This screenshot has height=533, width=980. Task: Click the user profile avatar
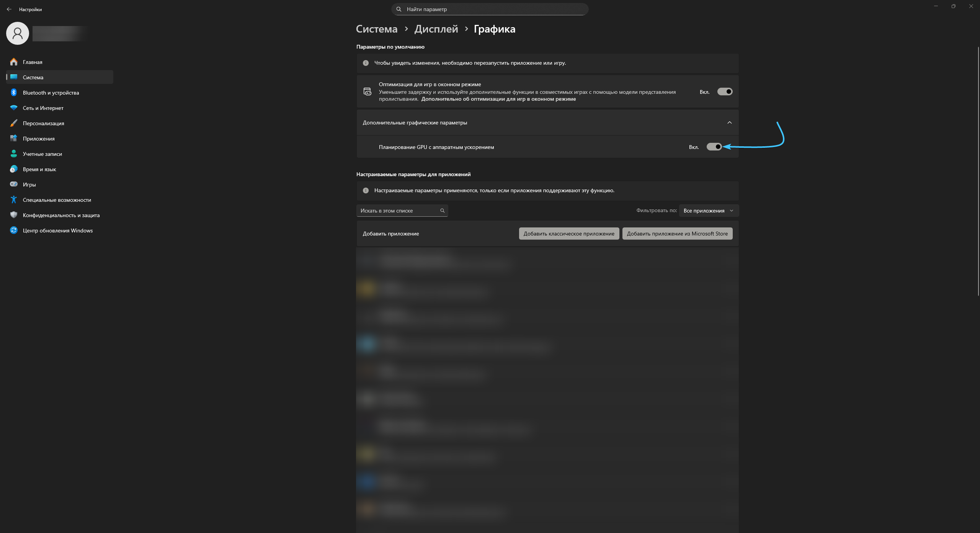pyautogui.click(x=18, y=33)
